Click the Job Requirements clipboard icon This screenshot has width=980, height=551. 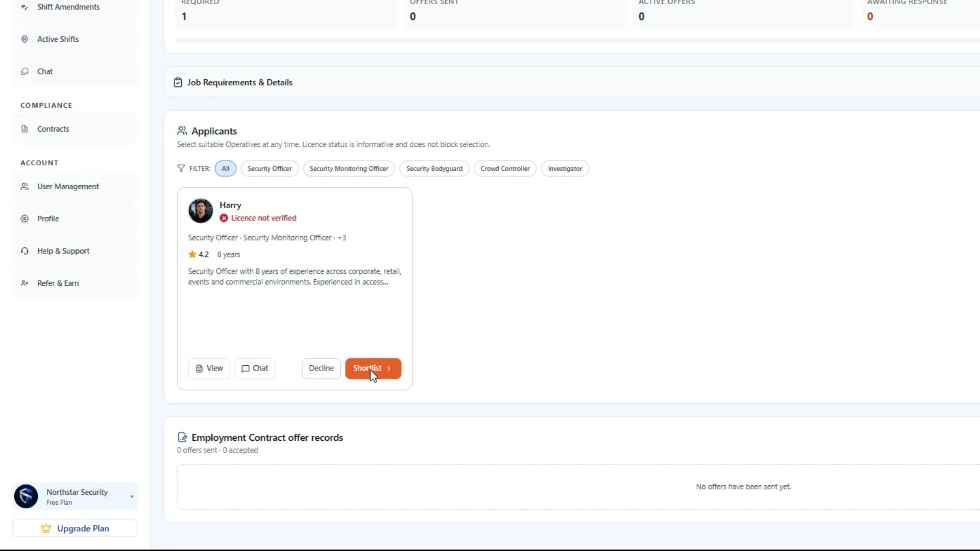[x=178, y=83]
